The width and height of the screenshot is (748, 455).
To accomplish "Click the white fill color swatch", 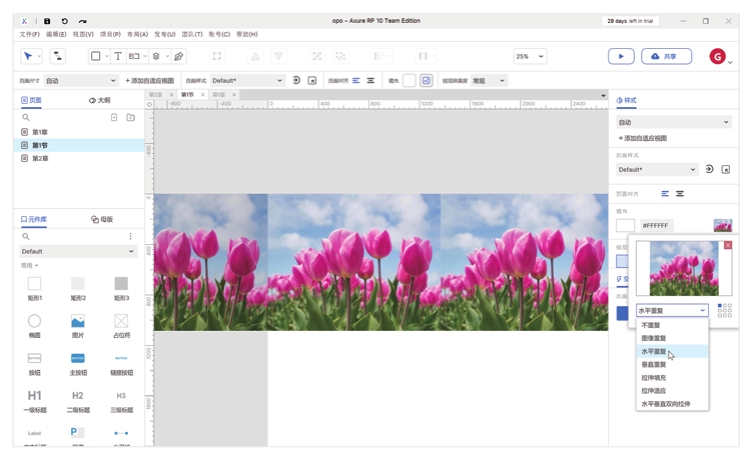I will tap(625, 226).
